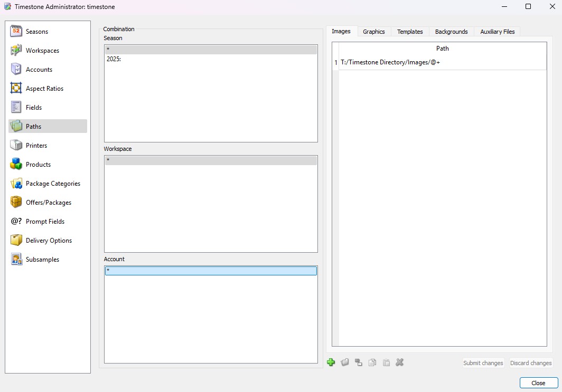Open the Delivery Options section

click(48, 240)
